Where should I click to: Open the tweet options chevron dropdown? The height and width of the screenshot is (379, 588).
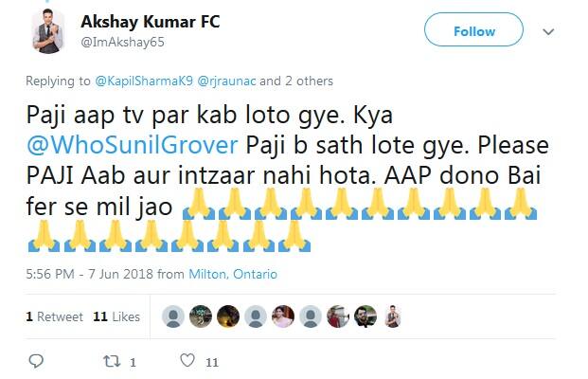(547, 32)
